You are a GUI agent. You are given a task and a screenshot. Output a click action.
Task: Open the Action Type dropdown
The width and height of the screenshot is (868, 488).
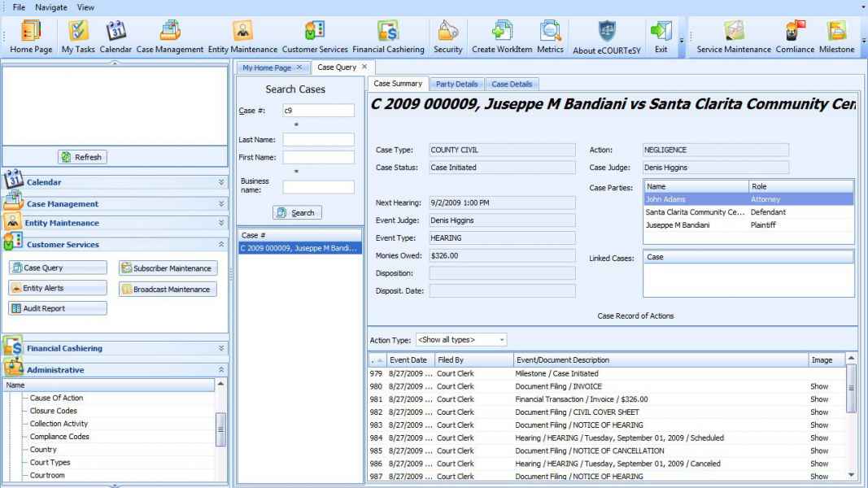[x=461, y=339]
